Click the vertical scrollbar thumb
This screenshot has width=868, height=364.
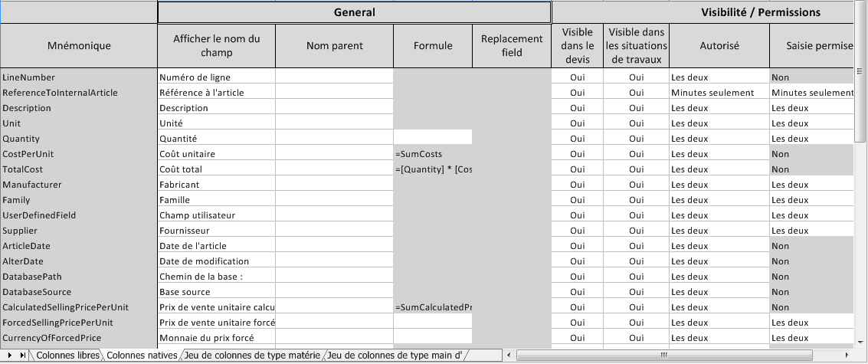tap(860, 71)
